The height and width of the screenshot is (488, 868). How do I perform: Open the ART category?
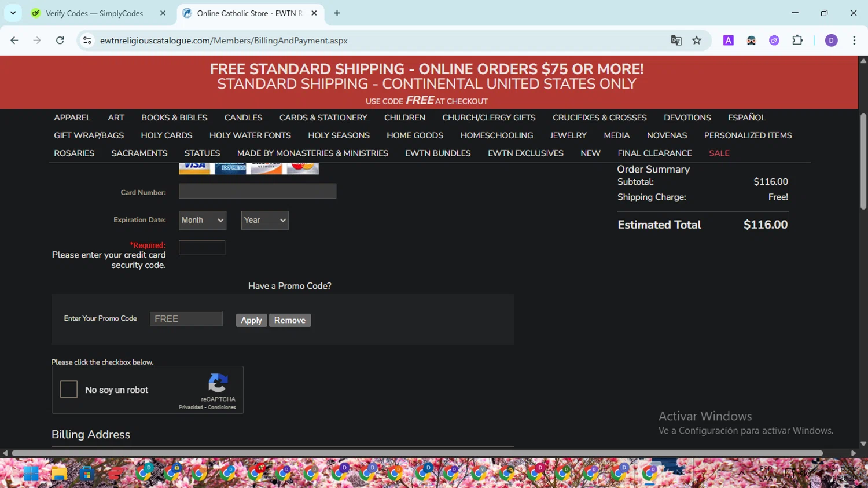[116, 118]
